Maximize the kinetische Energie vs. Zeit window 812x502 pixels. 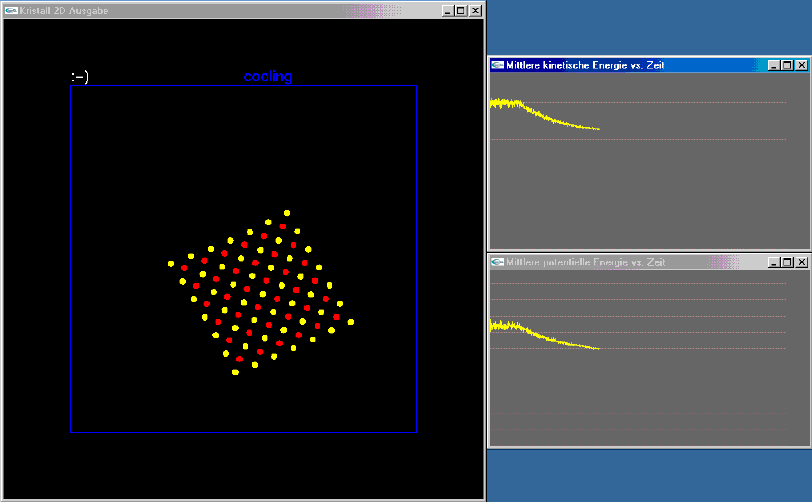pos(787,65)
